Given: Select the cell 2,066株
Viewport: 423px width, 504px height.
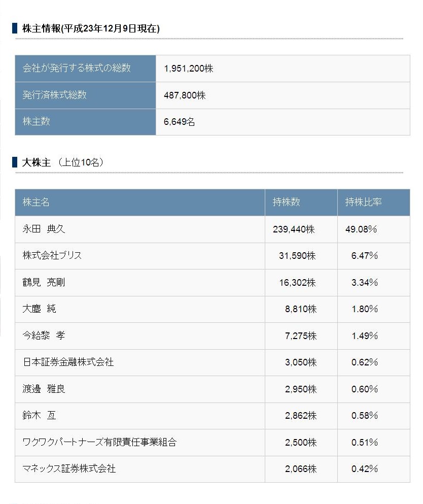Looking at the screenshot, I should click(301, 469).
